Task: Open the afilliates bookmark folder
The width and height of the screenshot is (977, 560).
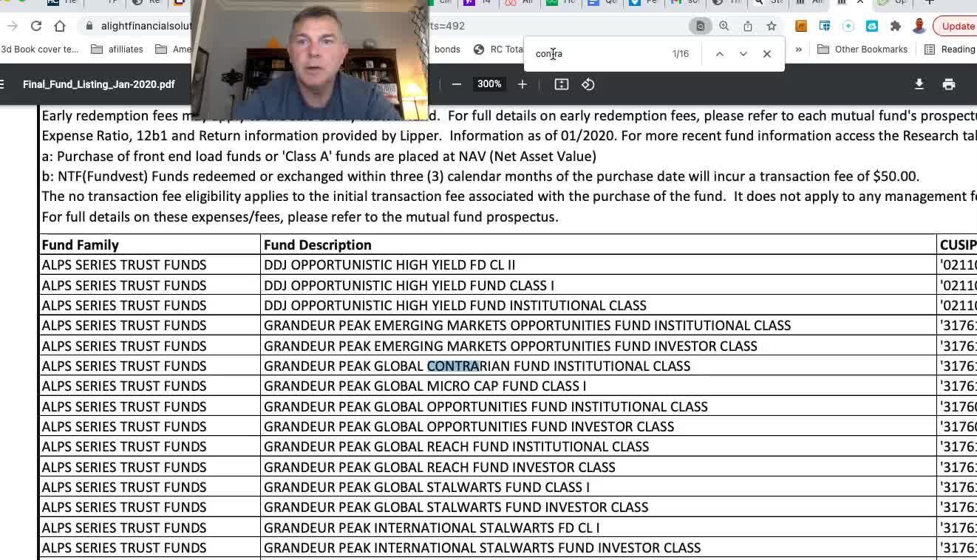Action: coord(117,49)
